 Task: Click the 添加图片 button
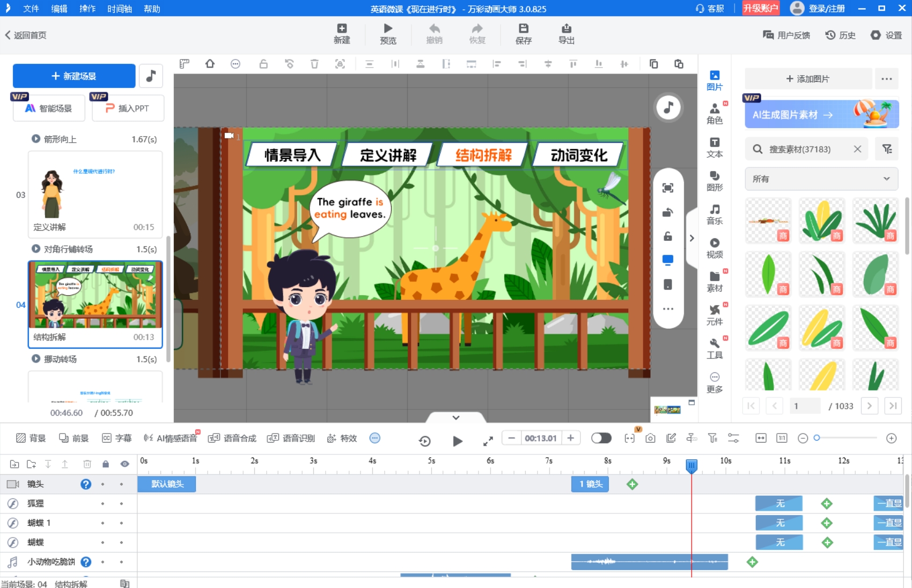807,78
